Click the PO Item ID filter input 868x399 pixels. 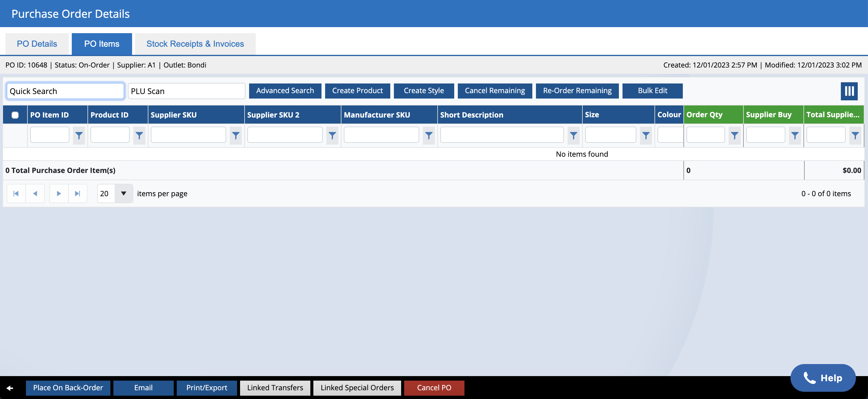point(49,135)
